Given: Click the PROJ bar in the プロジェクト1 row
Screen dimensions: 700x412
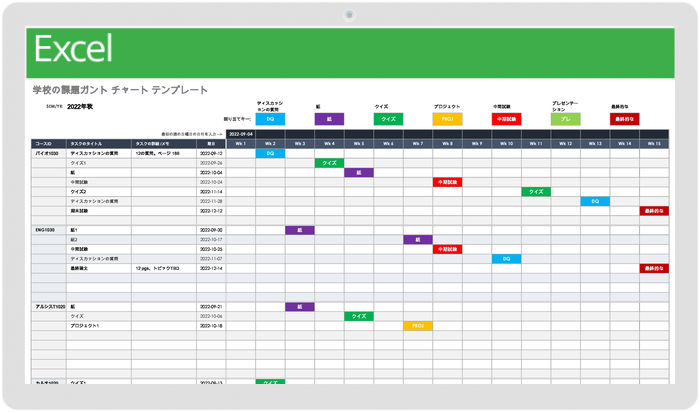Looking at the screenshot, I should (x=418, y=326).
